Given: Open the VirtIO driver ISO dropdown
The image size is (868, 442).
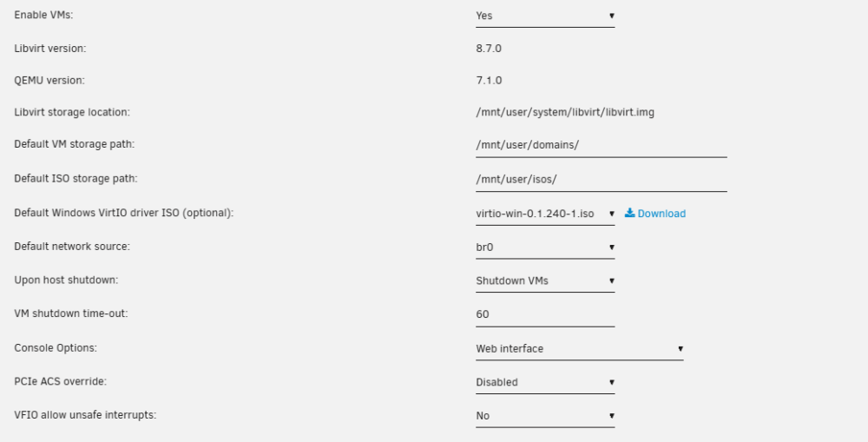Looking at the screenshot, I should (x=545, y=214).
